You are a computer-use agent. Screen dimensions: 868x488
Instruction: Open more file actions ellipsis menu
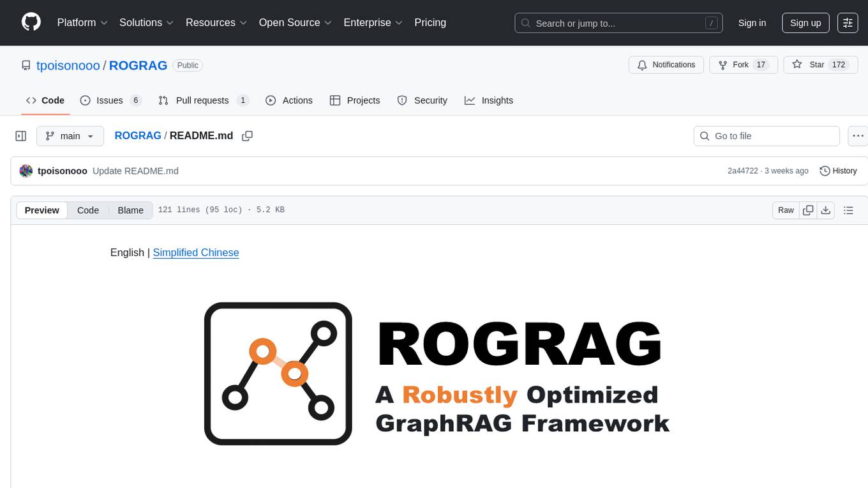coord(858,136)
